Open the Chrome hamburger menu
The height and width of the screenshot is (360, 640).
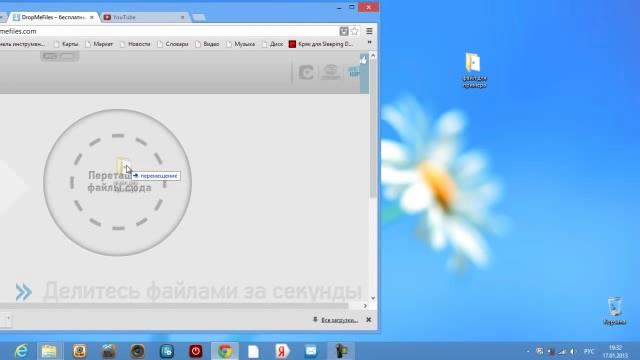[369, 31]
